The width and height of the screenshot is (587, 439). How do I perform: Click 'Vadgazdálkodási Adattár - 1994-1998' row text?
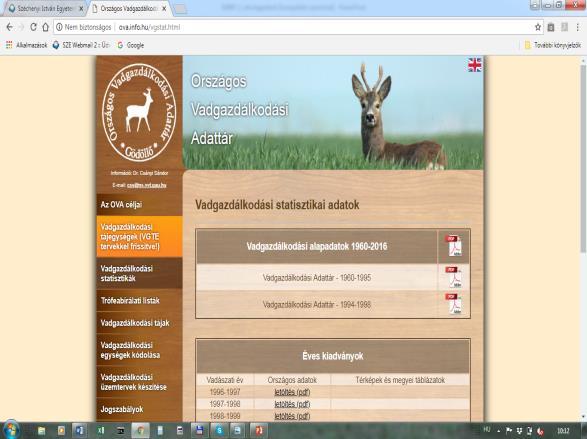317,305
